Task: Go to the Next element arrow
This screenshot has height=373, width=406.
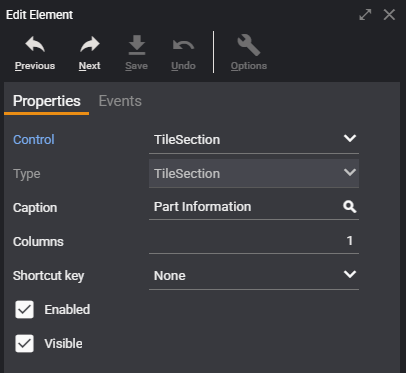Action: tap(90, 44)
